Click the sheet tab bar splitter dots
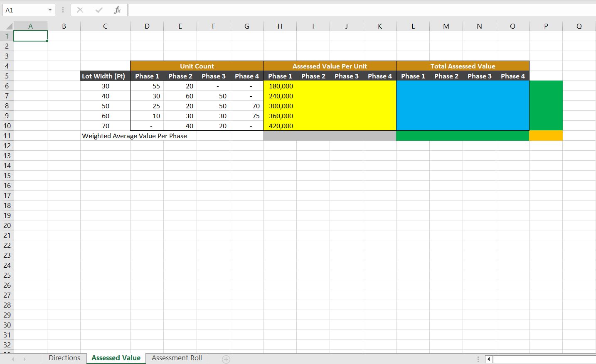 pyautogui.click(x=478, y=359)
